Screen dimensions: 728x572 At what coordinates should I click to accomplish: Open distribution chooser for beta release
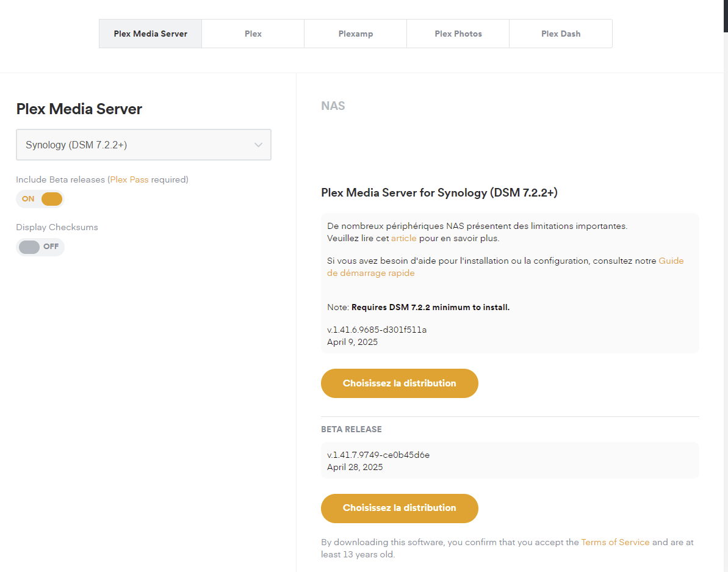[x=399, y=509]
